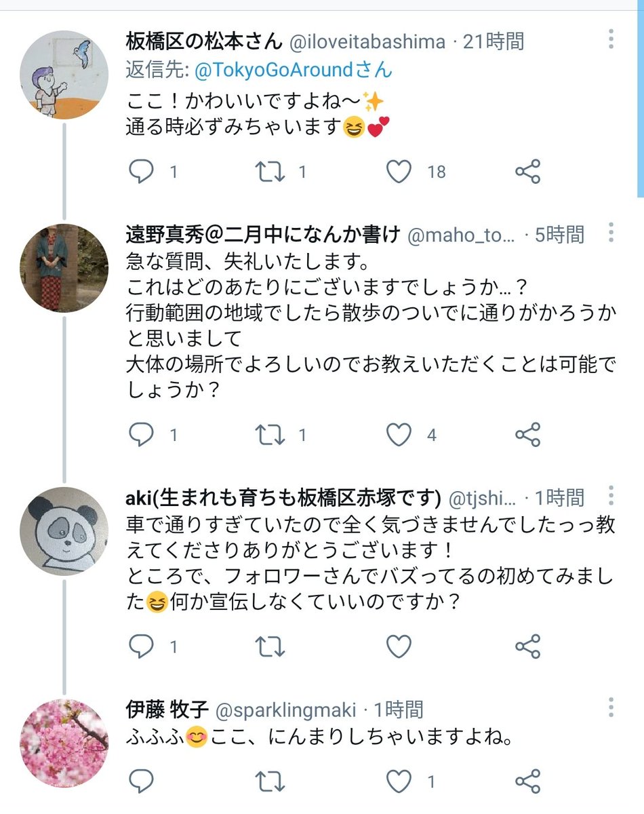The height and width of the screenshot is (814, 644).
Task: Share 板橋区の松本さん's tweet
Action: coord(528,172)
